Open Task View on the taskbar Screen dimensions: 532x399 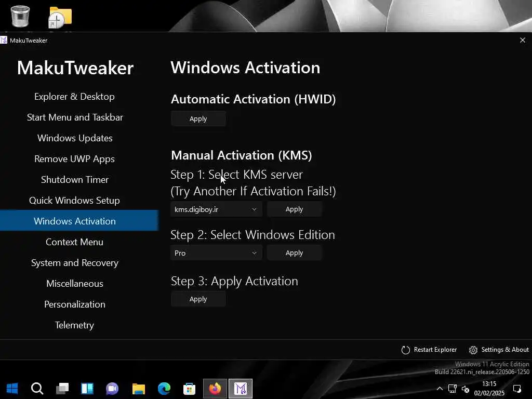[62, 389]
